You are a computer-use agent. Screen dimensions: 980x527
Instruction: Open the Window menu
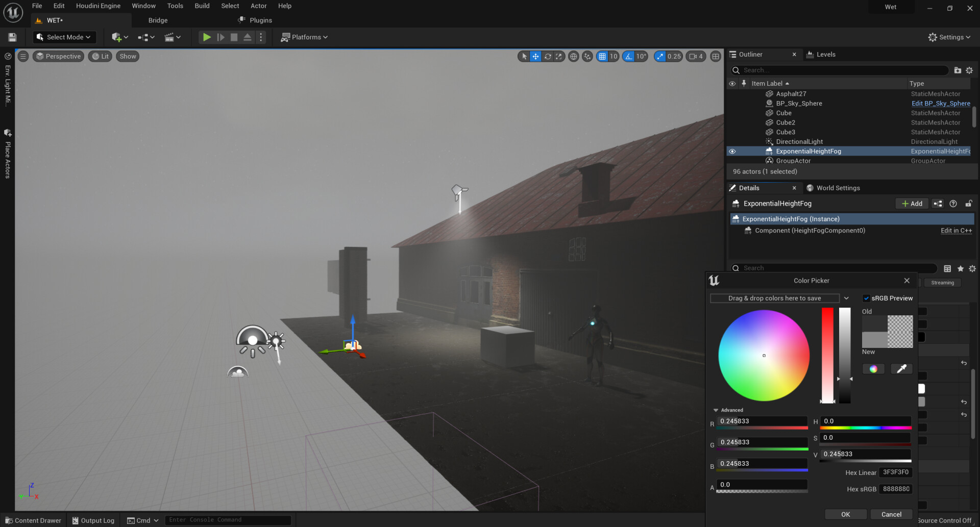click(143, 6)
